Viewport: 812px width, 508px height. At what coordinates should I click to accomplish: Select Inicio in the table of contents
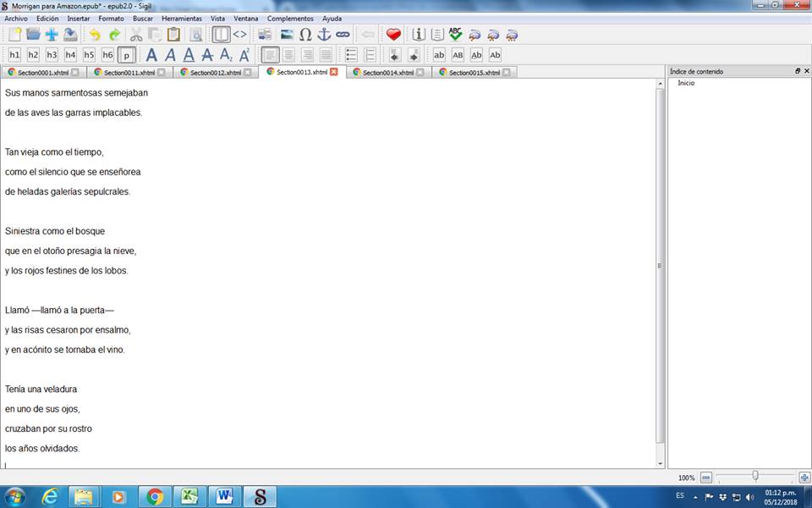click(686, 83)
